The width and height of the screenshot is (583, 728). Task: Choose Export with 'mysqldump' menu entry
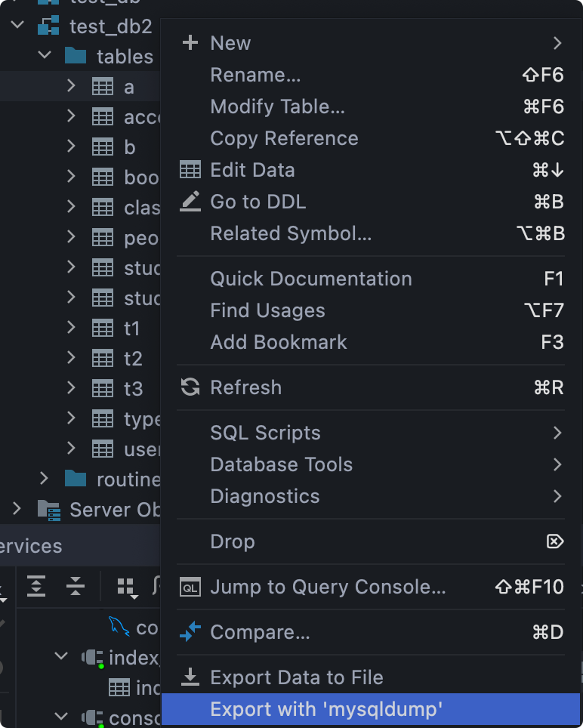tap(326, 709)
